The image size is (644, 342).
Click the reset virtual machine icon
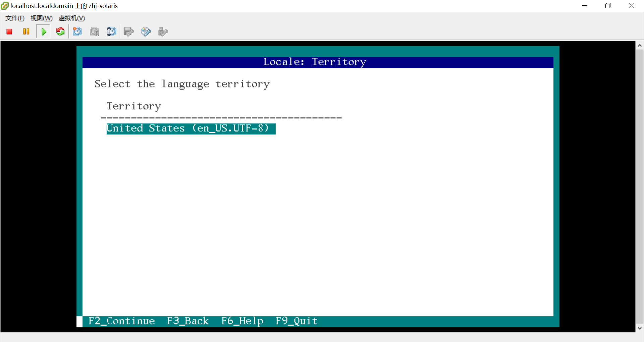tap(60, 32)
